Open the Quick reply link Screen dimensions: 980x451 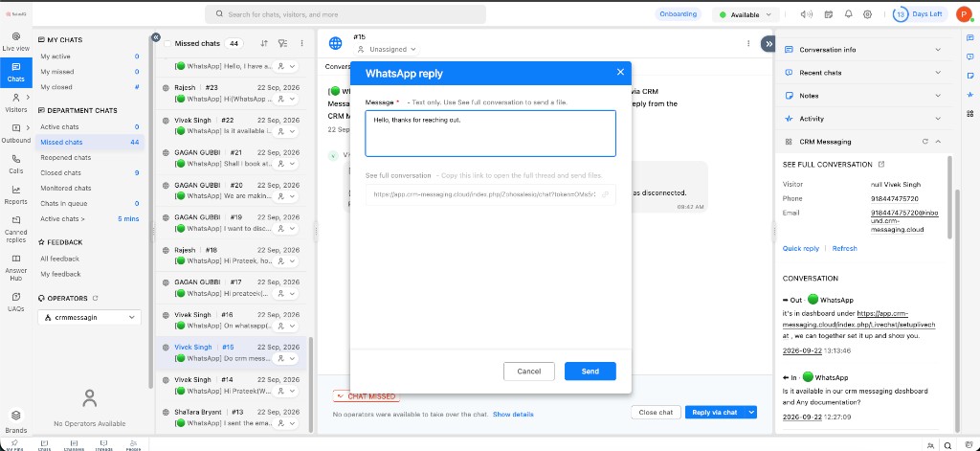point(801,248)
